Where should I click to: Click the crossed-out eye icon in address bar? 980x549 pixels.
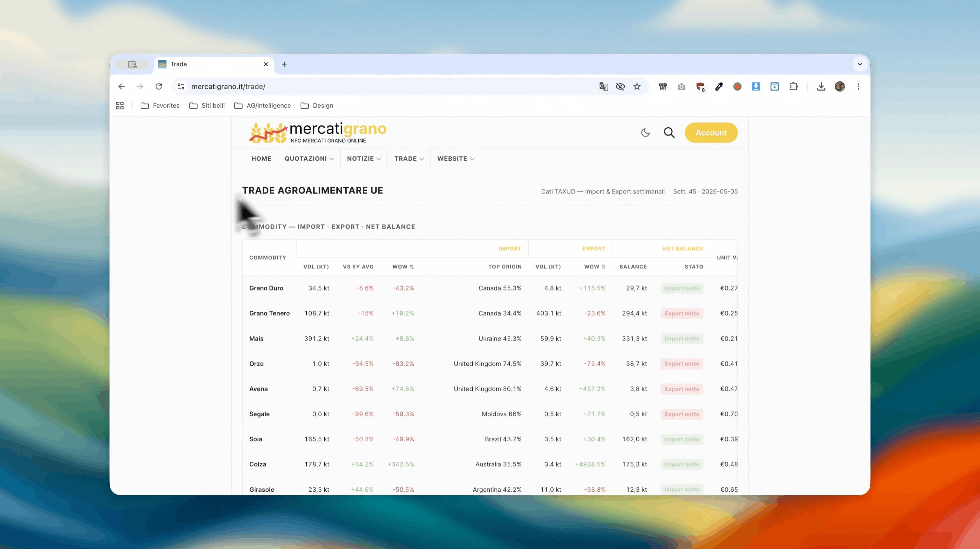620,86
